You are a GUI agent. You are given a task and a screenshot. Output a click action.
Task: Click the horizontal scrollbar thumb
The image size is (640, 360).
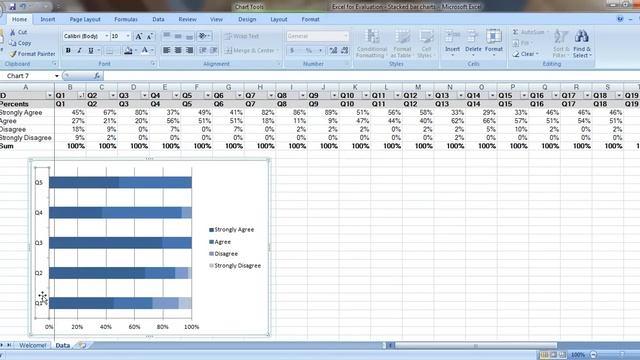tap(476, 346)
